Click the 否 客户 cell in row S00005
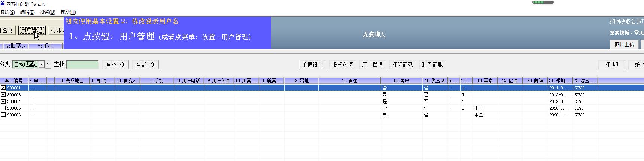The height and width of the screenshot is (161, 644). (x=385, y=108)
